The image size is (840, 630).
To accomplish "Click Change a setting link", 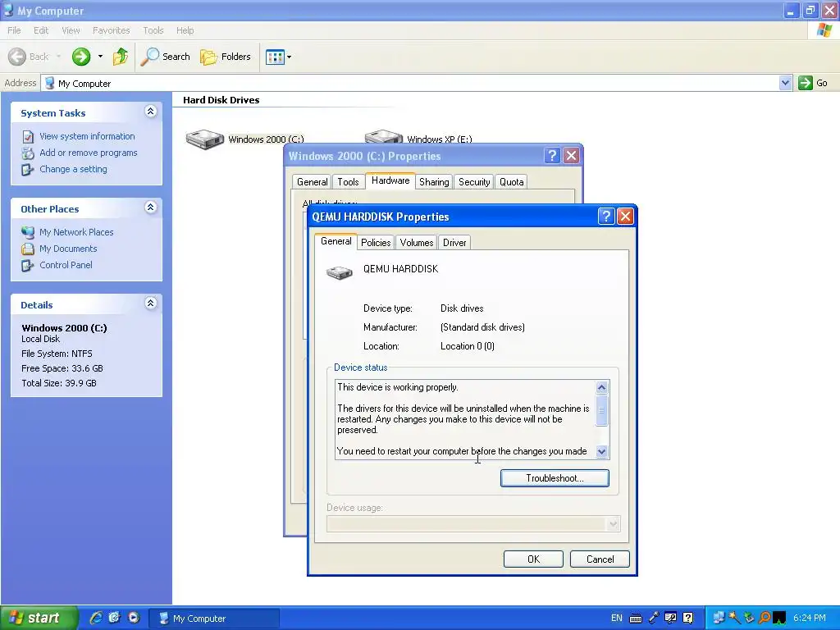I will [73, 169].
